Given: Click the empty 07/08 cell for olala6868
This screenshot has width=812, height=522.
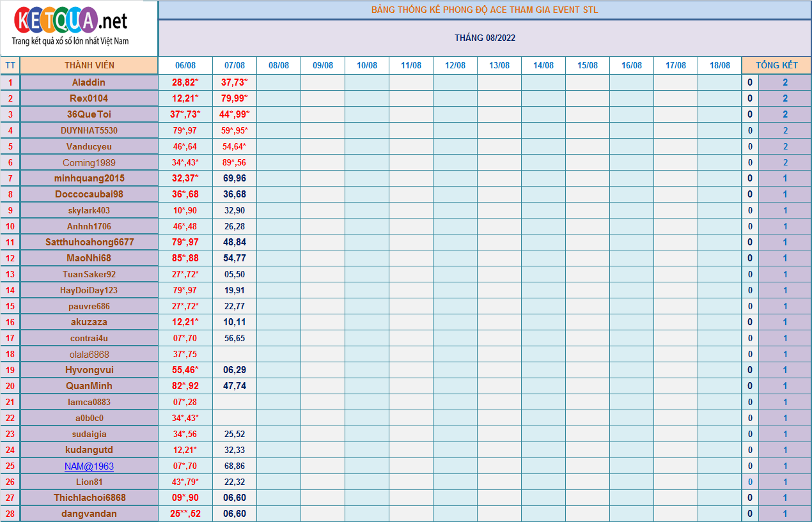Looking at the screenshot, I should [235, 354].
